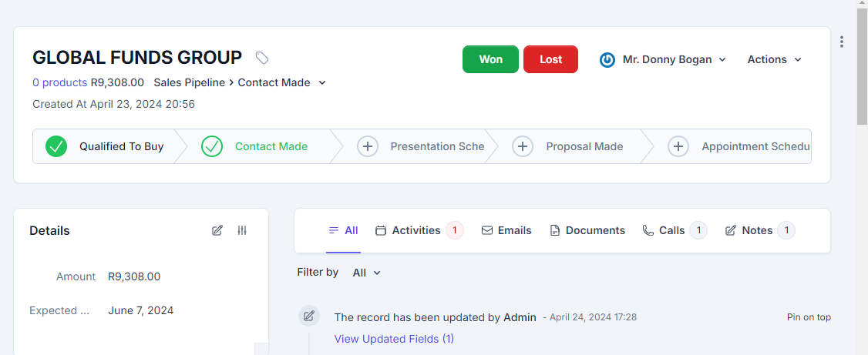Click the owner avatar icon
This screenshot has height=355, width=868.
(x=607, y=60)
